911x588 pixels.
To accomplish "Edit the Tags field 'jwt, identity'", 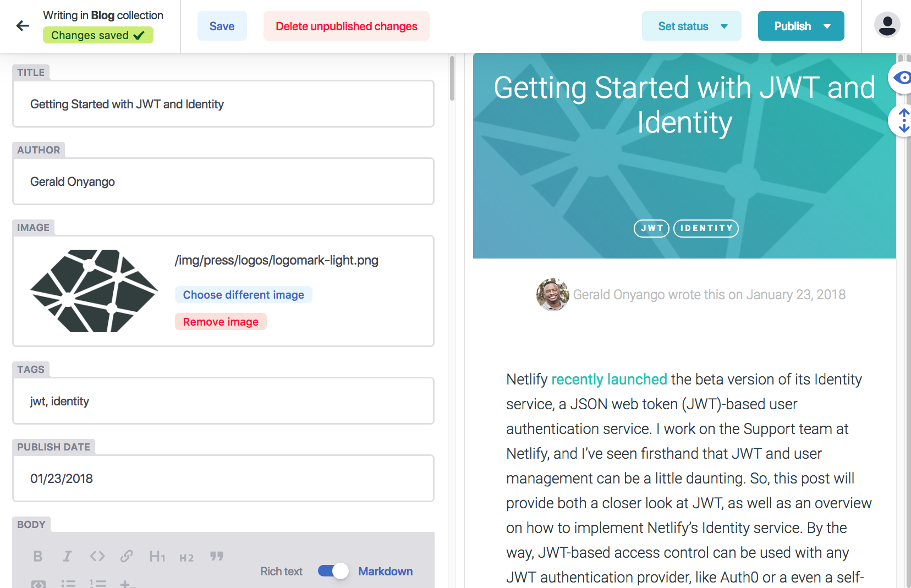I will click(223, 401).
